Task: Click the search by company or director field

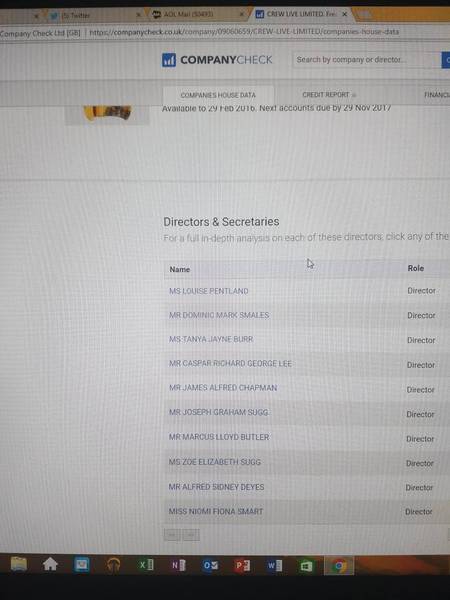Action: coord(367,60)
